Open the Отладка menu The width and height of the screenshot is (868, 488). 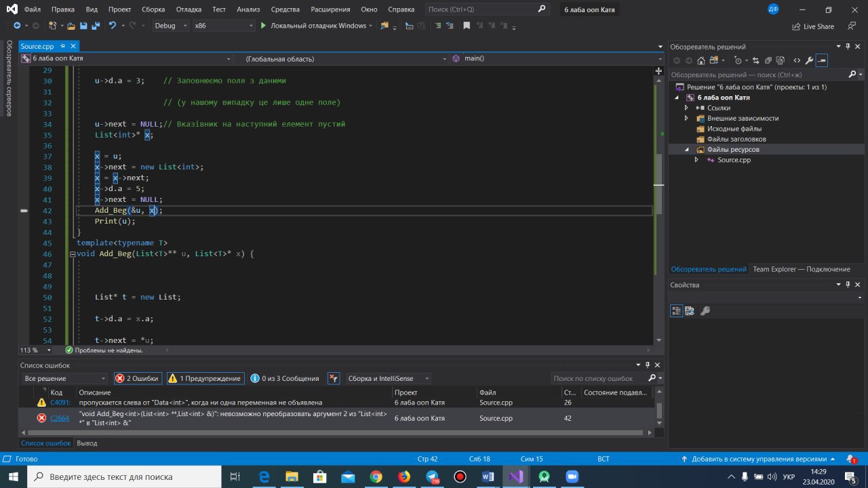[x=189, y=9]
